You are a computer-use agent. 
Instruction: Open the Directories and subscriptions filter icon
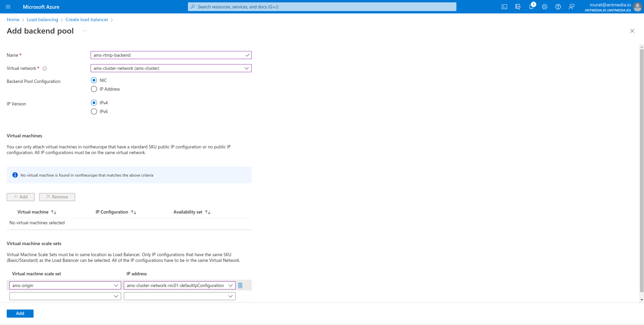pos(518,7)
